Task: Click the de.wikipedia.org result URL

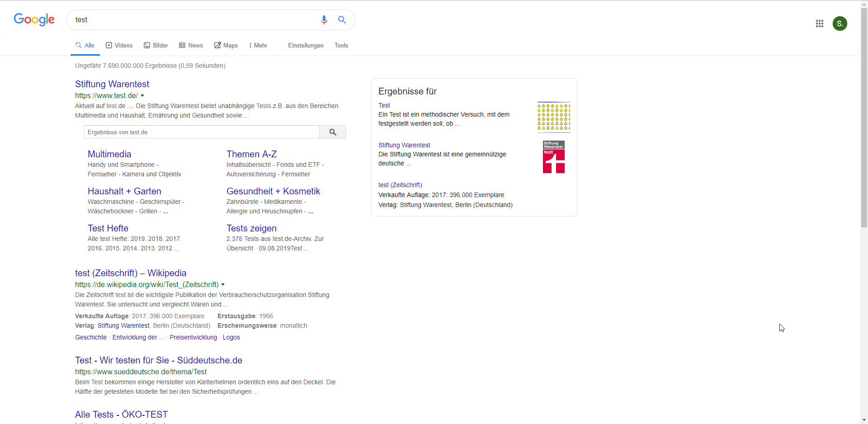Action: click(147, 285)
